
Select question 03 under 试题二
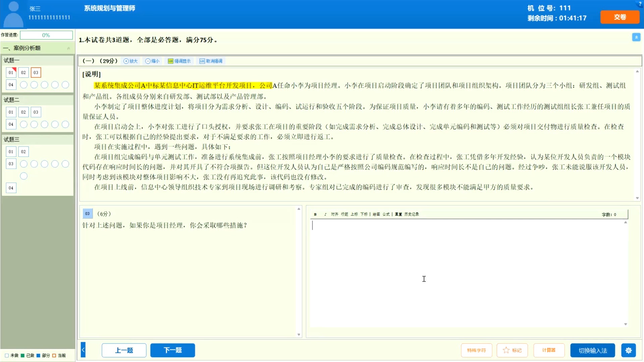[36, 112]
